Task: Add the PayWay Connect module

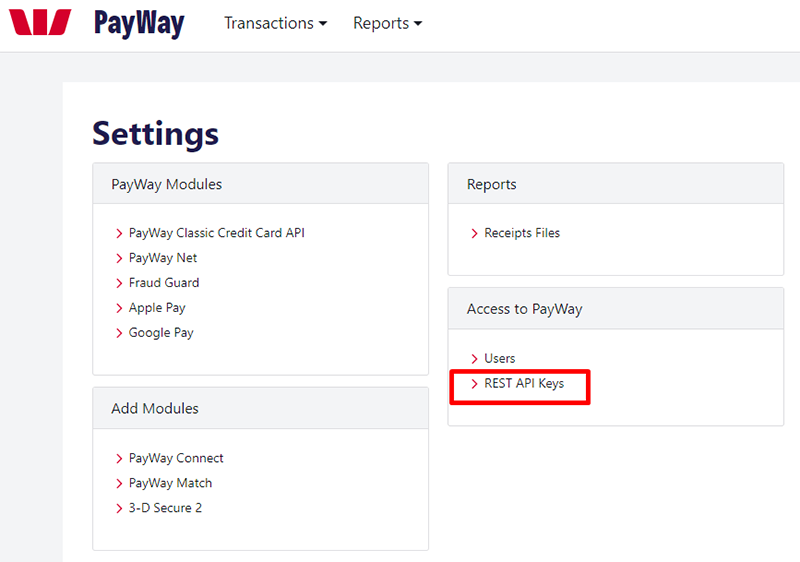Action: click(x=176, y=458)
